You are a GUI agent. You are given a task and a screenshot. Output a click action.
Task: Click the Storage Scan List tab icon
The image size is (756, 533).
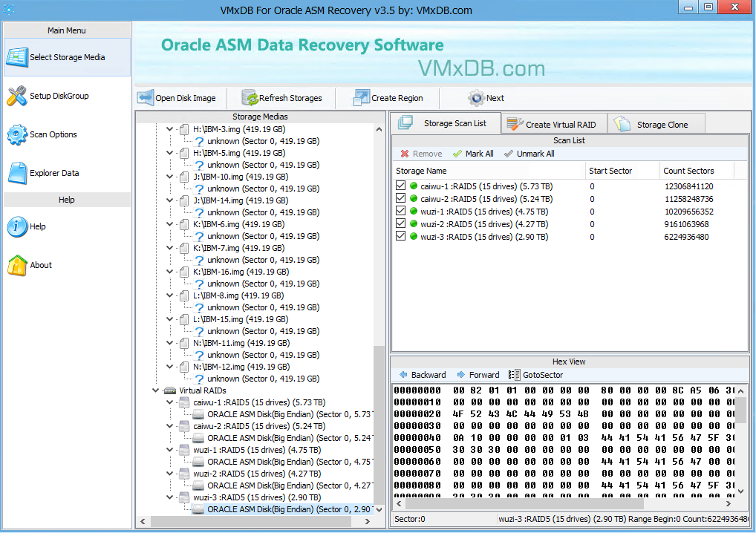pos(405,123)
